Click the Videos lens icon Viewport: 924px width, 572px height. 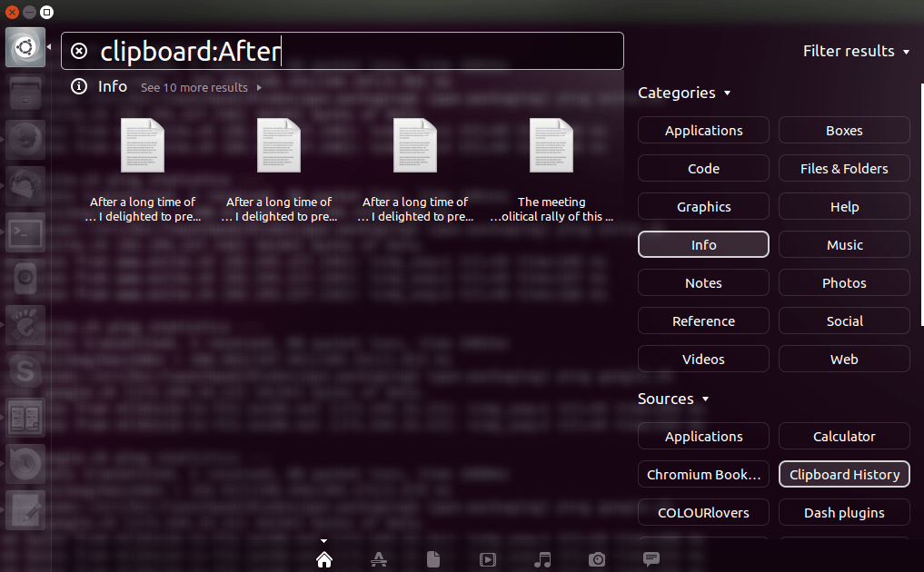point(488,559)
